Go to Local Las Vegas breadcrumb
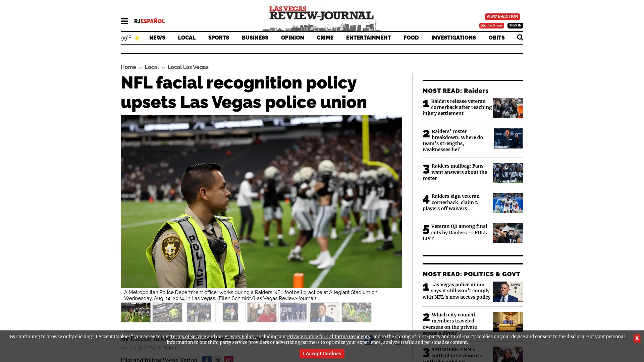The width and height of the screenshot is (644, 362). pos(188,67)
